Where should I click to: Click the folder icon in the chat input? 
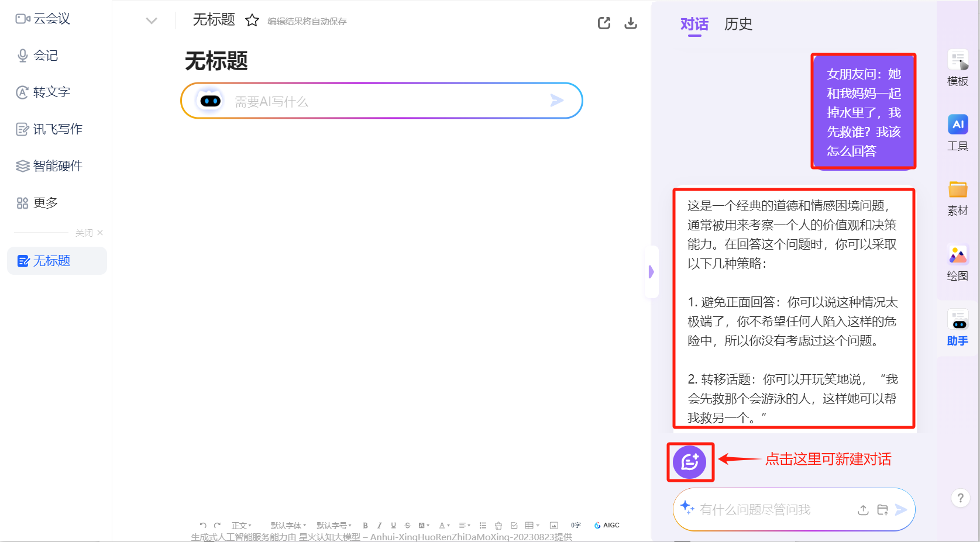click(x=883, y=510)
